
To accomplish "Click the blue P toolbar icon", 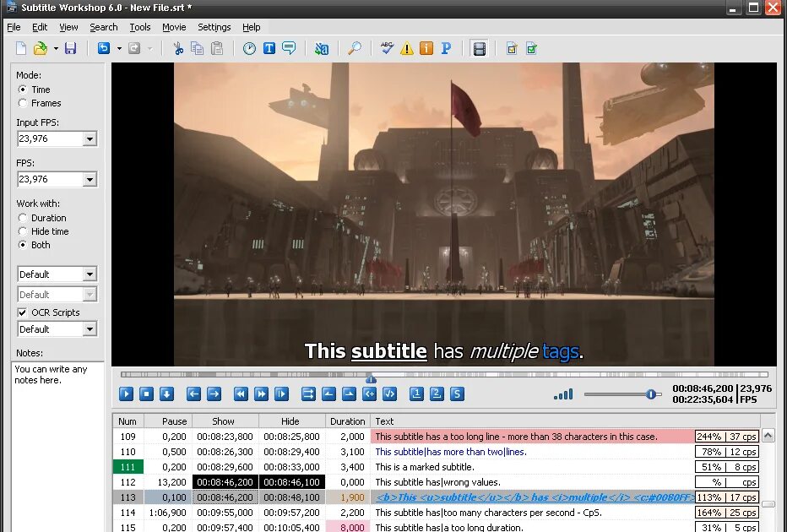I will point(446,49).
